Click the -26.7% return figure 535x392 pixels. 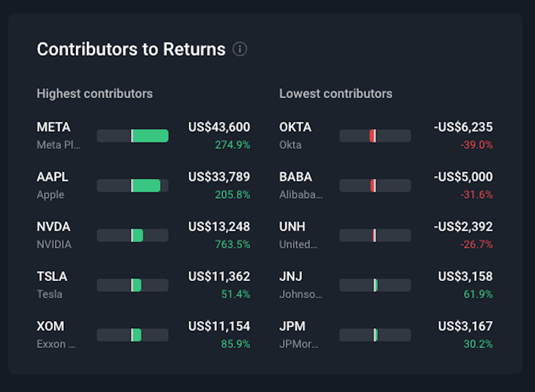(477, 244)
